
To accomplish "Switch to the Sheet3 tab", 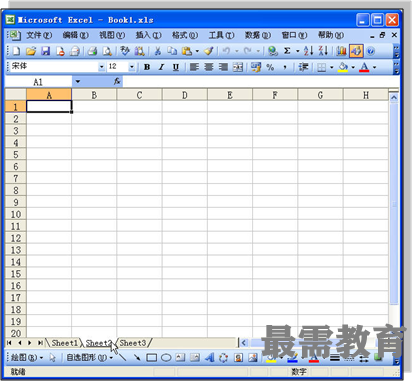I will pos(133,343).
